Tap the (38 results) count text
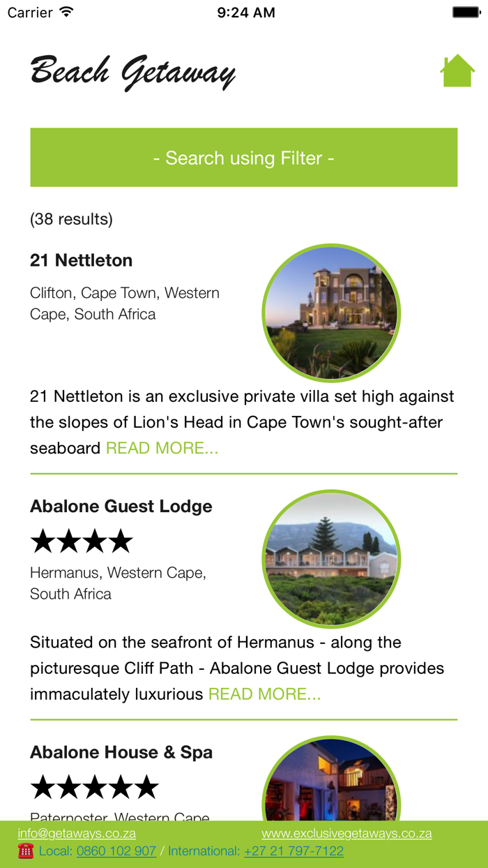The width and height of the screenshot is (488, 868). coord(72,218)
